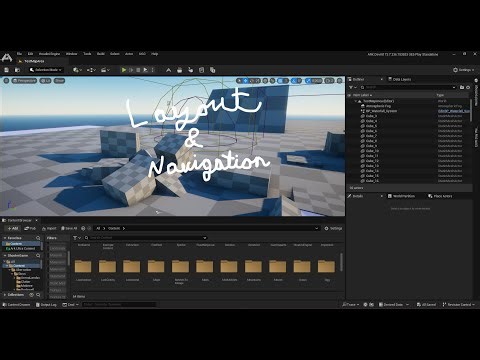Click the hand-shaped toolbar icon
The image size is (480, 360).
point(190,70)
